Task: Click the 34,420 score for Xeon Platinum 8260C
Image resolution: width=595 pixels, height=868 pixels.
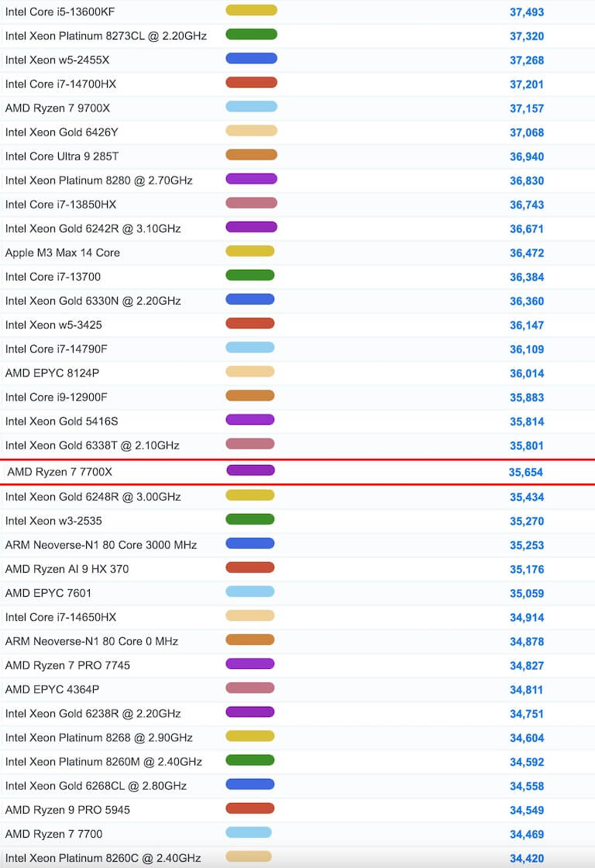Action: click(526, 858)
